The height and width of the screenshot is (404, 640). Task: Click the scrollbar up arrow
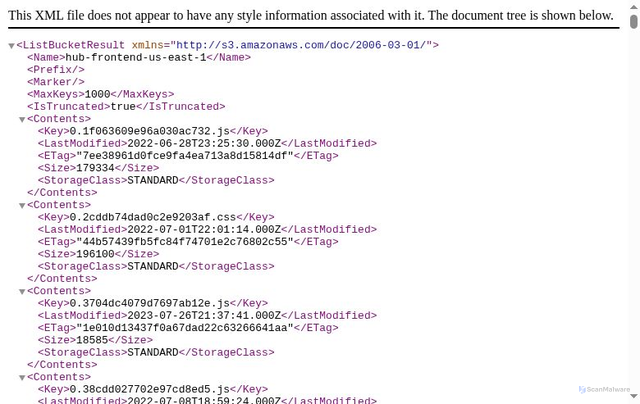click(x=633, y=7)
